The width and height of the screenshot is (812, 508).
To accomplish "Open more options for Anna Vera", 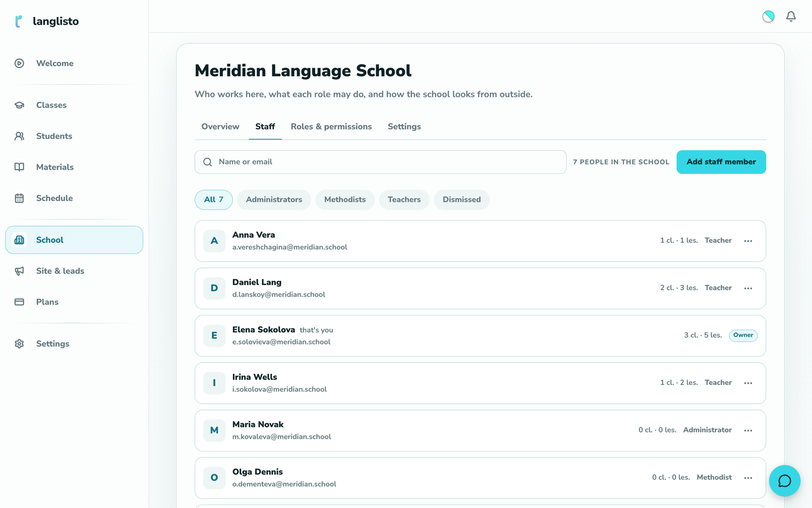I will pos(748,241).
